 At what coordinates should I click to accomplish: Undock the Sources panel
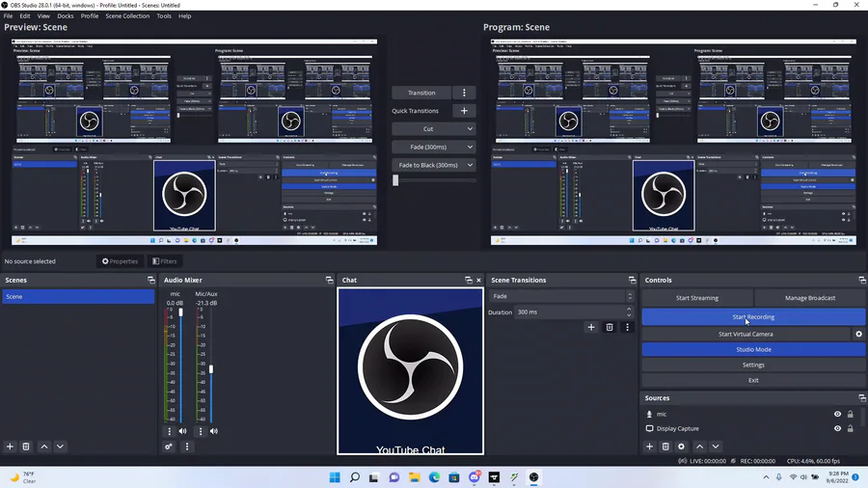(x=862, y=397)
